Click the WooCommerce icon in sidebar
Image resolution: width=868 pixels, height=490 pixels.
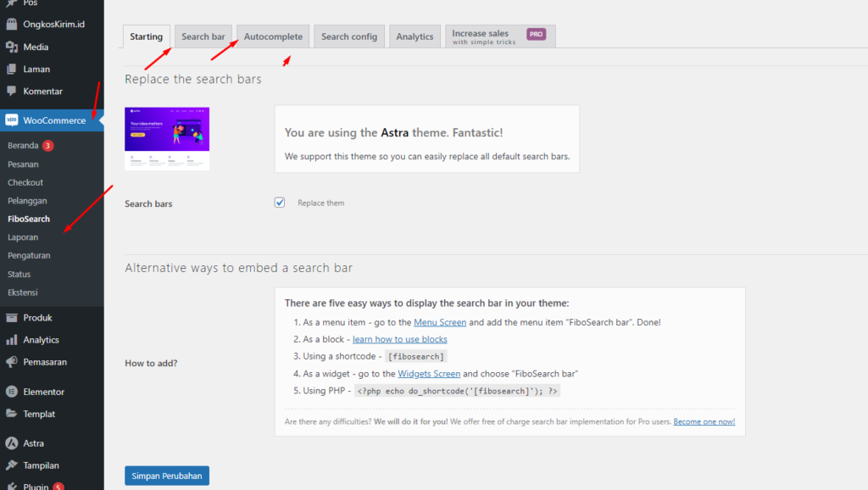click(x=12, y=120)
